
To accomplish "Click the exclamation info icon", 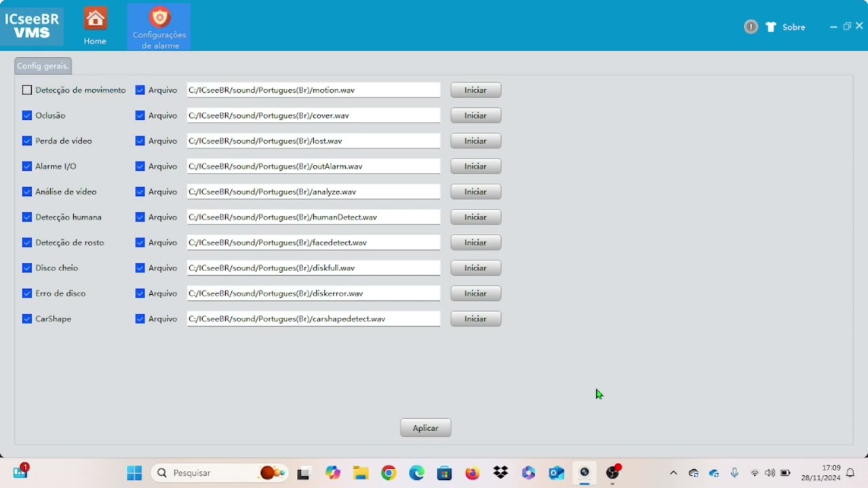I will coord(751,27).
